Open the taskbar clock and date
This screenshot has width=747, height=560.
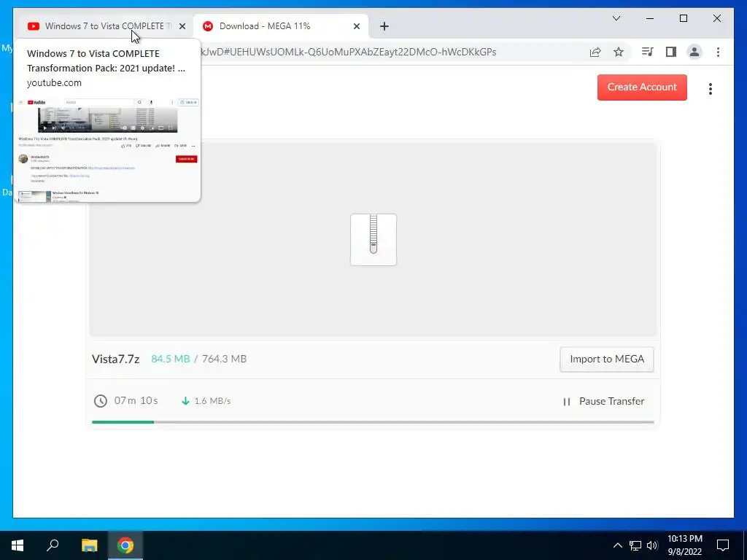coord(684,545)
